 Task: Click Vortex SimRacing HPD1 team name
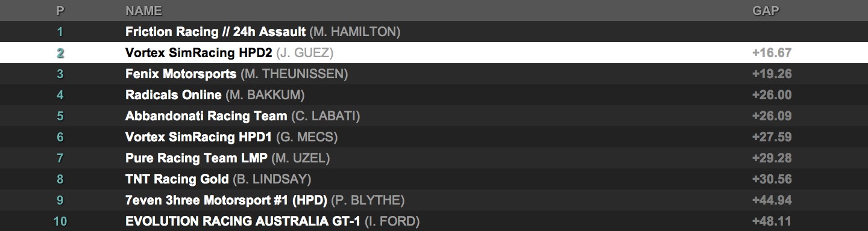[199, 137]
